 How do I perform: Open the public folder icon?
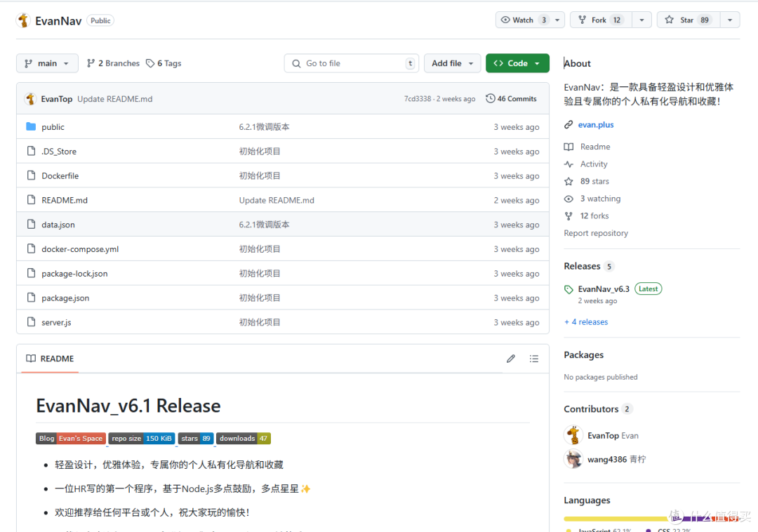click(x=31, y=126)
